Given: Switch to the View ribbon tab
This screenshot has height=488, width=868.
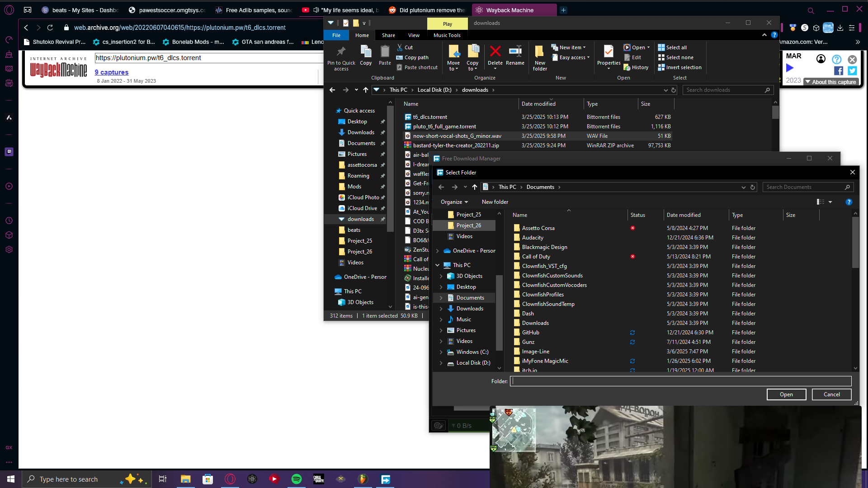Looking at the screenshot, I should point(414,35).
